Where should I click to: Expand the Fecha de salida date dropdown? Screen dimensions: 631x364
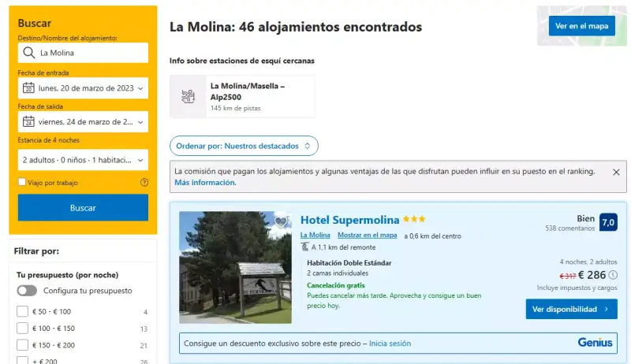83,122
